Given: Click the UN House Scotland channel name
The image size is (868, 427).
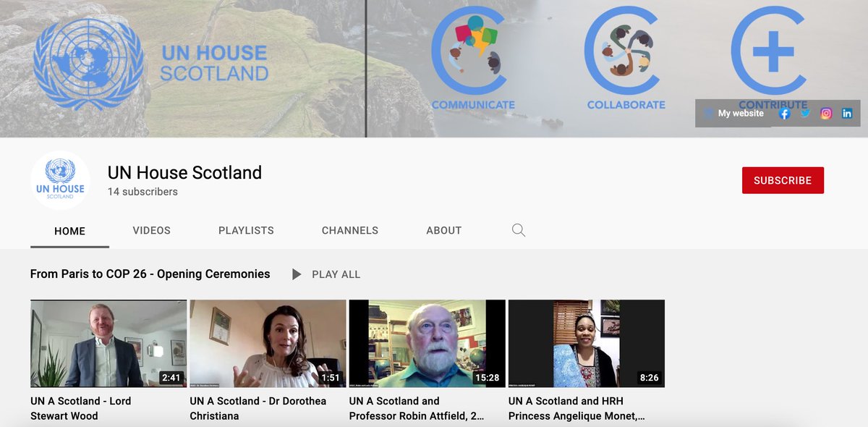Looking at the screenshot, I should click(x=184, y=173).
